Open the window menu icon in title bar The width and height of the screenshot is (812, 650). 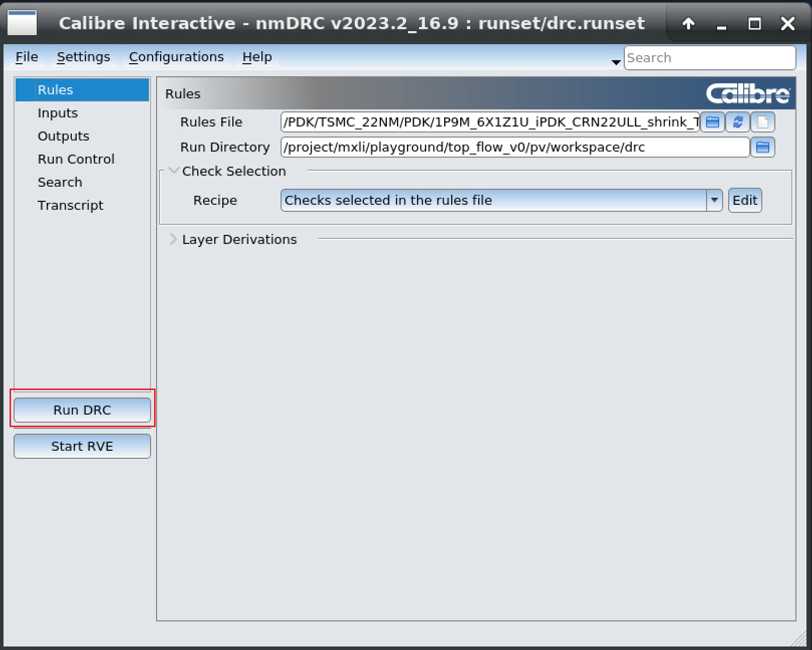[22, 23]
